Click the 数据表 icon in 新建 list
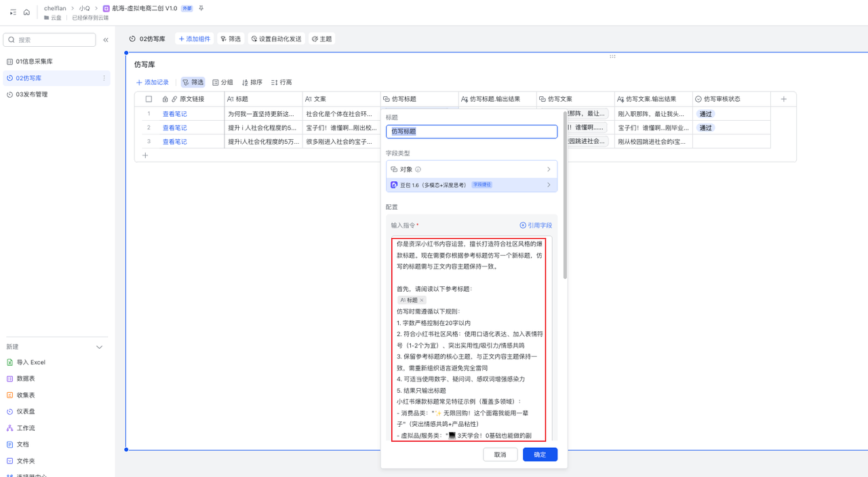 click(x=9, y=379)
